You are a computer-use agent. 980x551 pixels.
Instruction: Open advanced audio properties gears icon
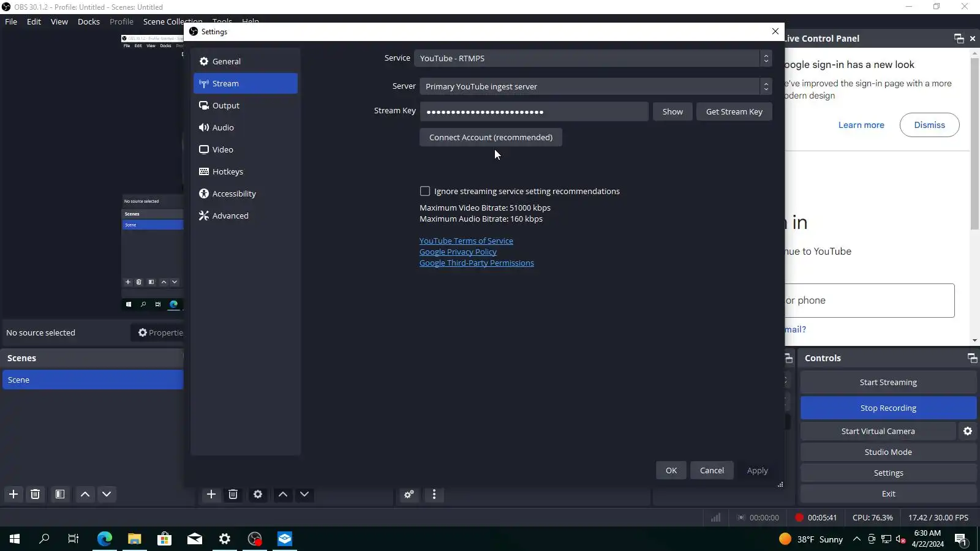coord(409,494)
